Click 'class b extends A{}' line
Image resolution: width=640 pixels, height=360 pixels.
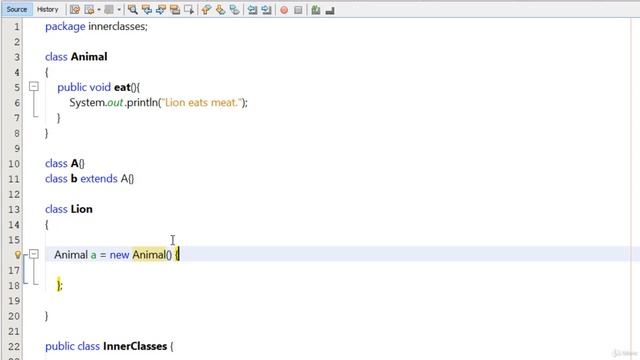[89, 179]
